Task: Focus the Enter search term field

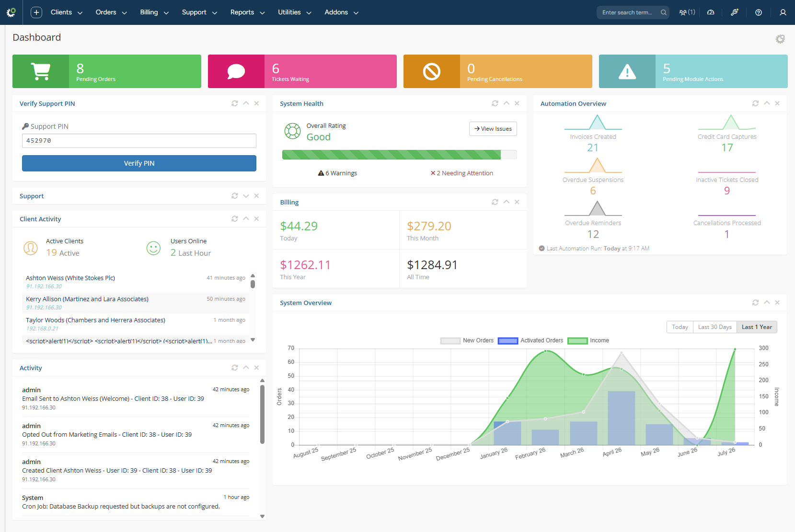Action: click(628, 12)
